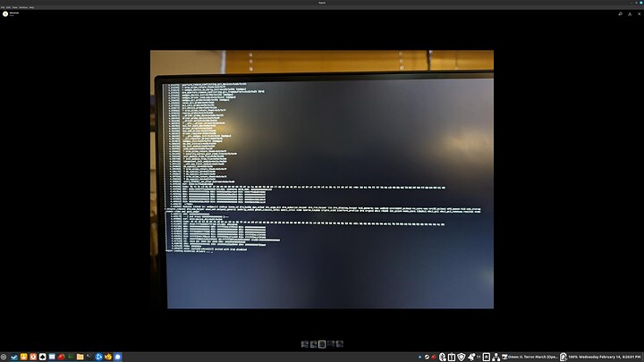Open the Bluetooth tray icon

[443, 357]
